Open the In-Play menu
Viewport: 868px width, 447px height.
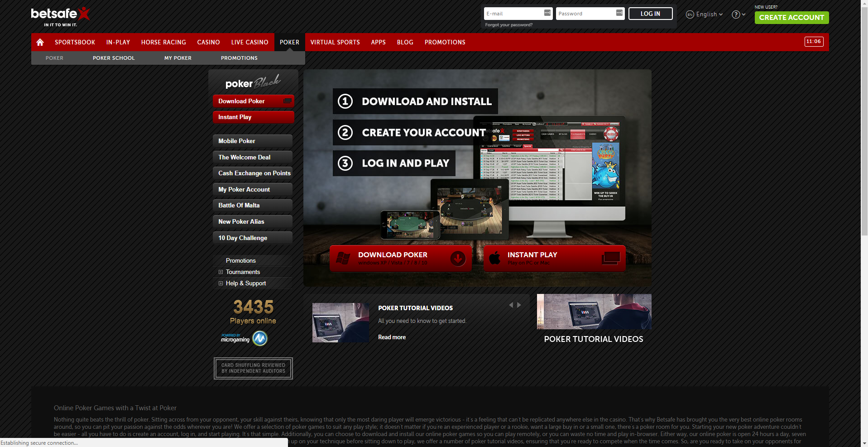(118, 42)
